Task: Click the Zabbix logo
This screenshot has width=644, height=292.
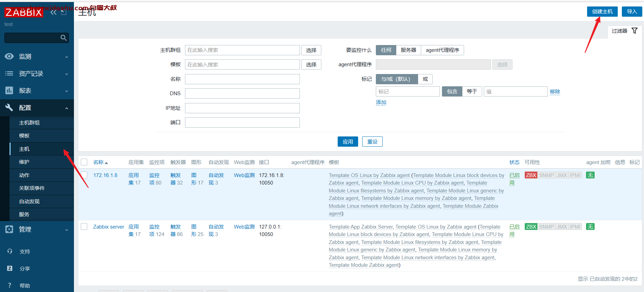Action: 24,13
